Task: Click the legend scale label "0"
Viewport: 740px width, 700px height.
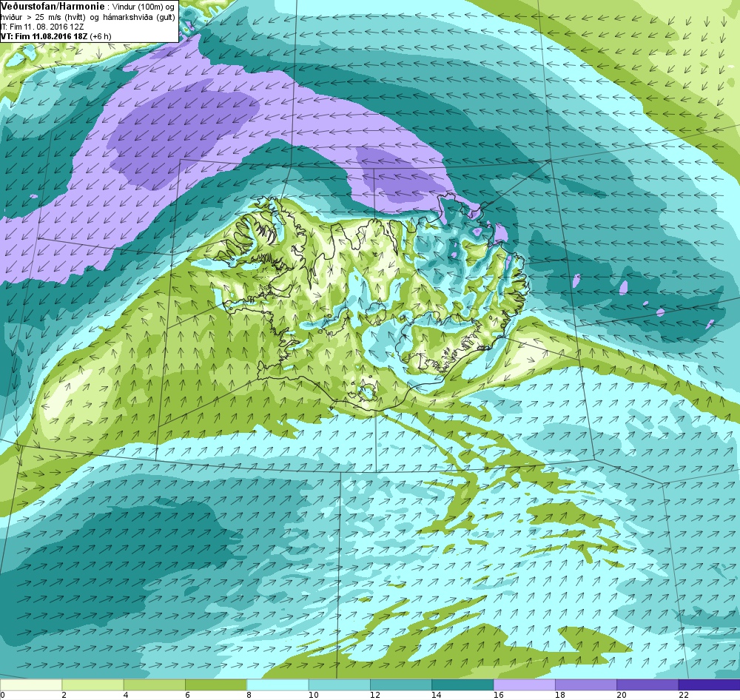Action: (x=2, y=695)
